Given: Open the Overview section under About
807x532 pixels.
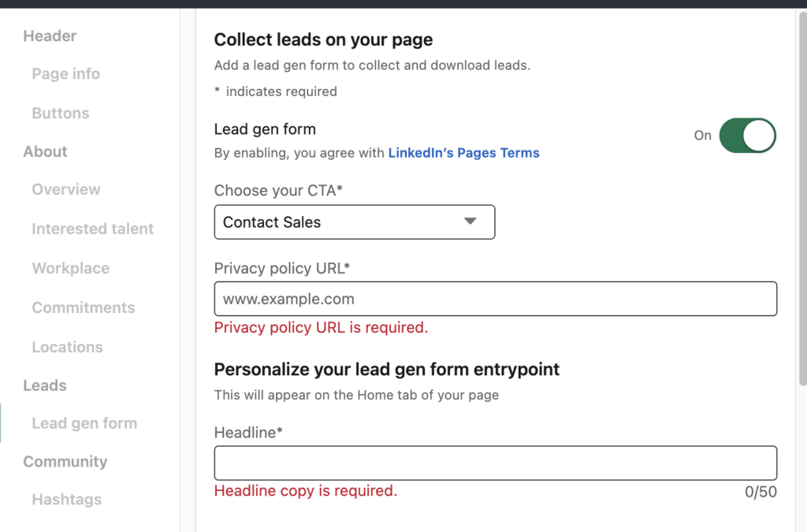Looking at the screenshot, I should [65, 189].
